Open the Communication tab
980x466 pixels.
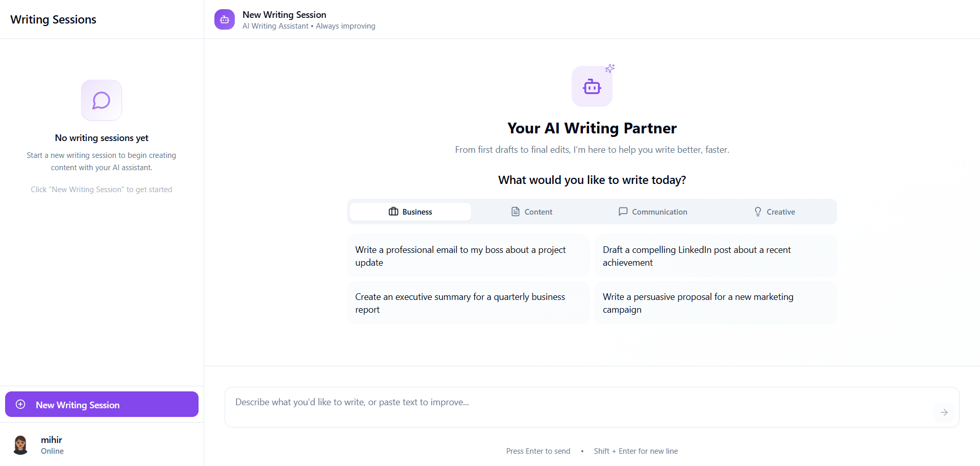point(652,212)
